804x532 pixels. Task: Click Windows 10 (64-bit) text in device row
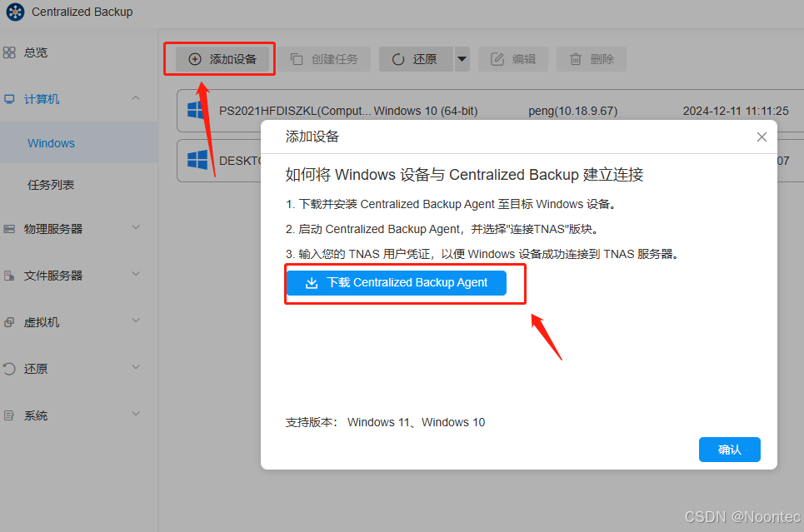tap(426, 112)
